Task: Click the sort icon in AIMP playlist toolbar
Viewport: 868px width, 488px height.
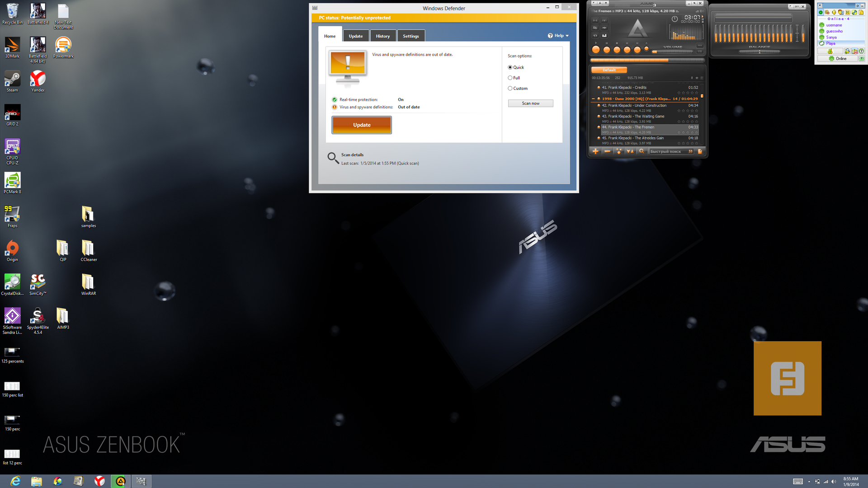Action: (630, 151)
